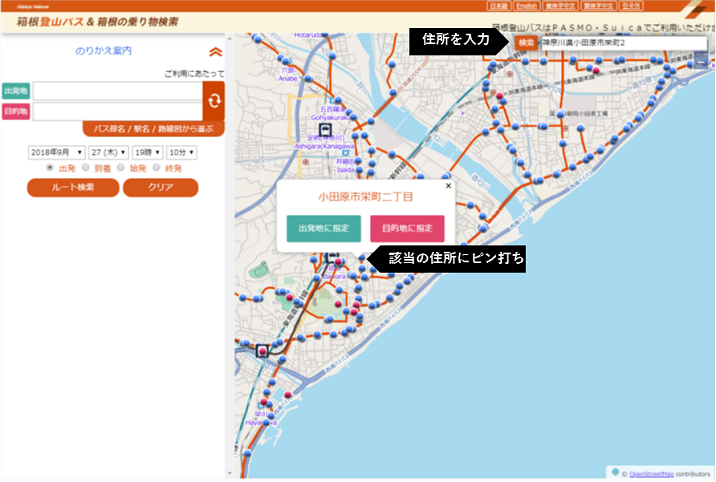Viewport: 716px width, 482px height.
Task: Click the boxed station marker at lower left of map
Action: click(x=264, y=351)
